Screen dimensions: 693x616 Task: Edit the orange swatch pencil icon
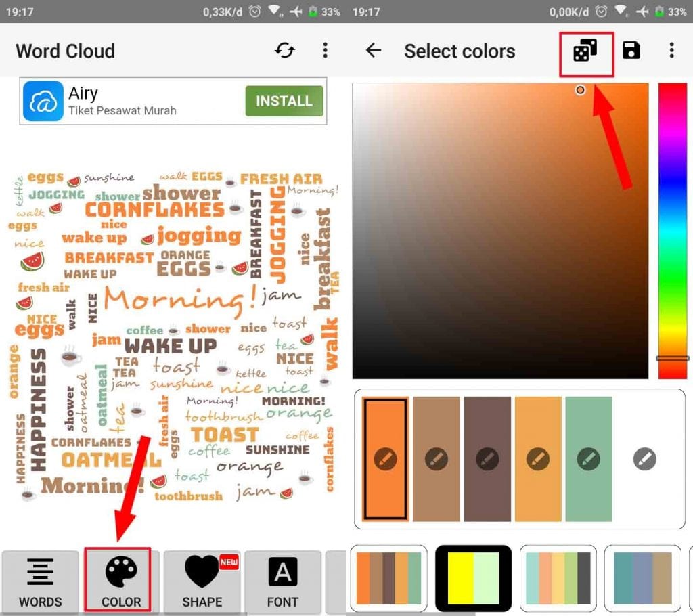[385, 459]
